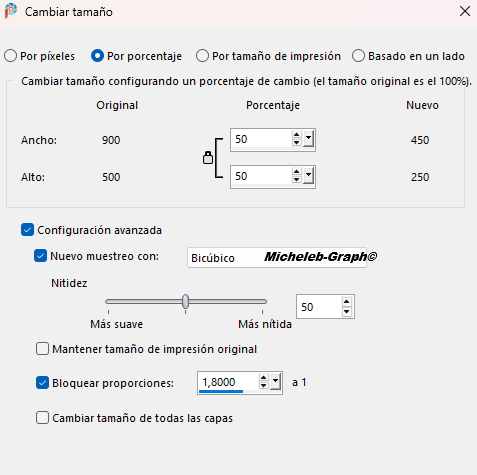Increase width percentage with up arrow
This screenshot has width=477, height=475.
pyautogui.click(x=296, y=135)
